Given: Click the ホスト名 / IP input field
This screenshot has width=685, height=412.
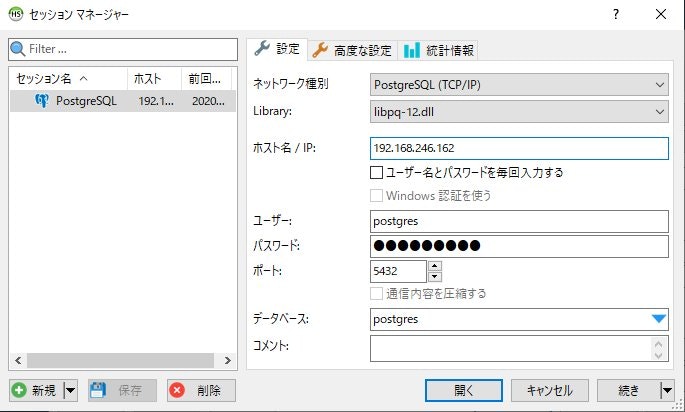Looking at the screenshot, I should 519,148.
